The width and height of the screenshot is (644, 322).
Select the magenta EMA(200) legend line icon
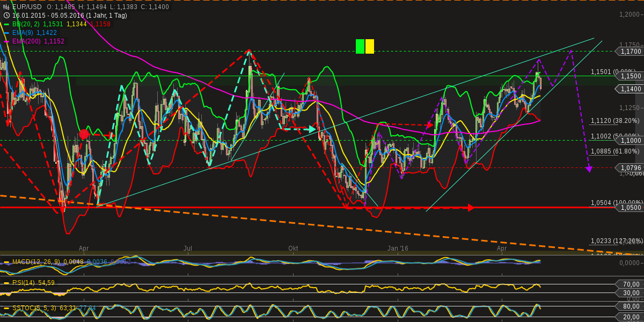click(6, 41)
